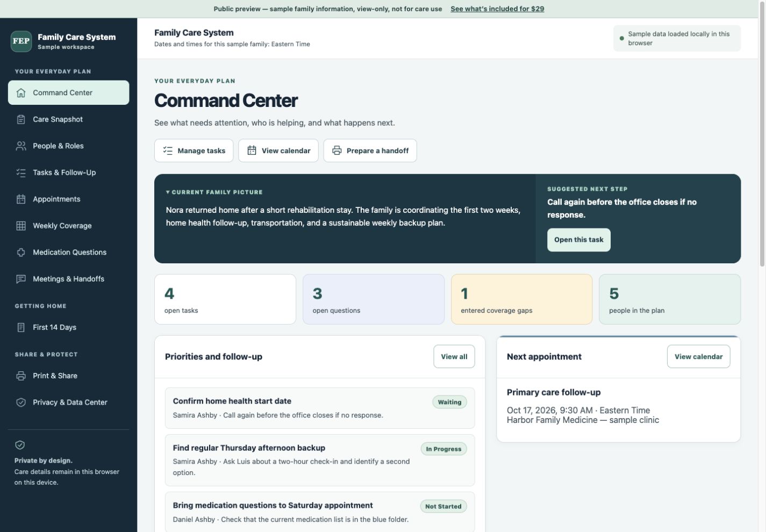Click the People & Roles users icon
Image resolution: width=766 pixels, height=532 pixels.
21,146
